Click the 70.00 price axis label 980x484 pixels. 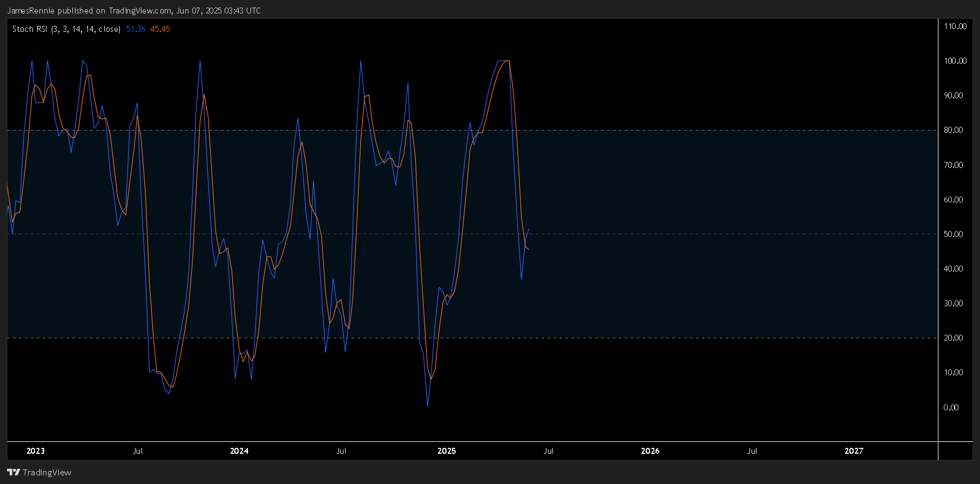point(953,165)
